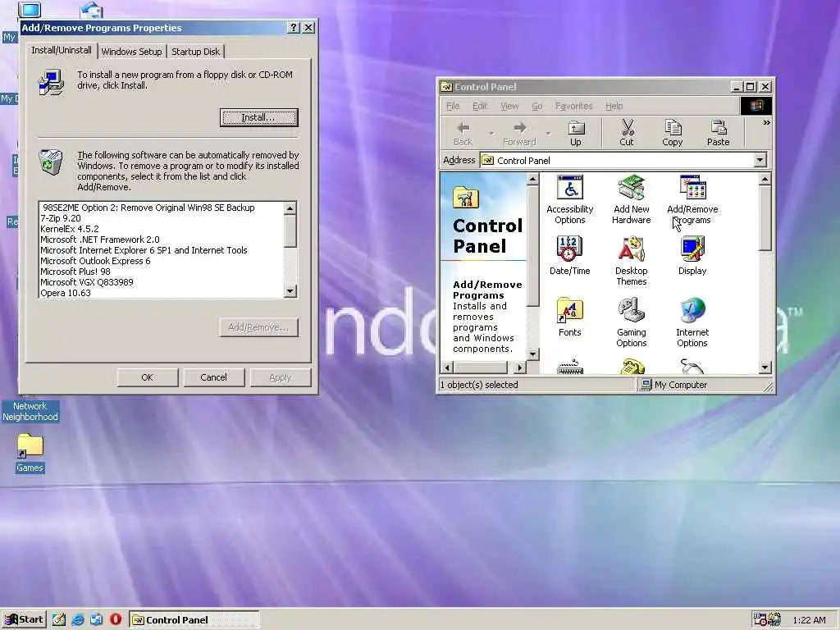Open the Date/Time control panel icon
Image resolution: width=840 pixels, height=630 pixels.
(x=569, y=256)
